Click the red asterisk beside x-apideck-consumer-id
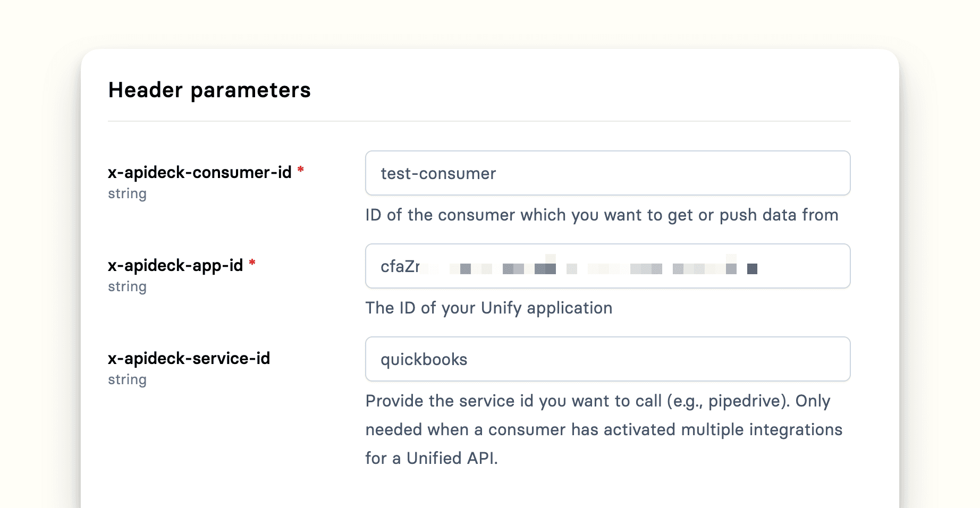 point(301,169)
